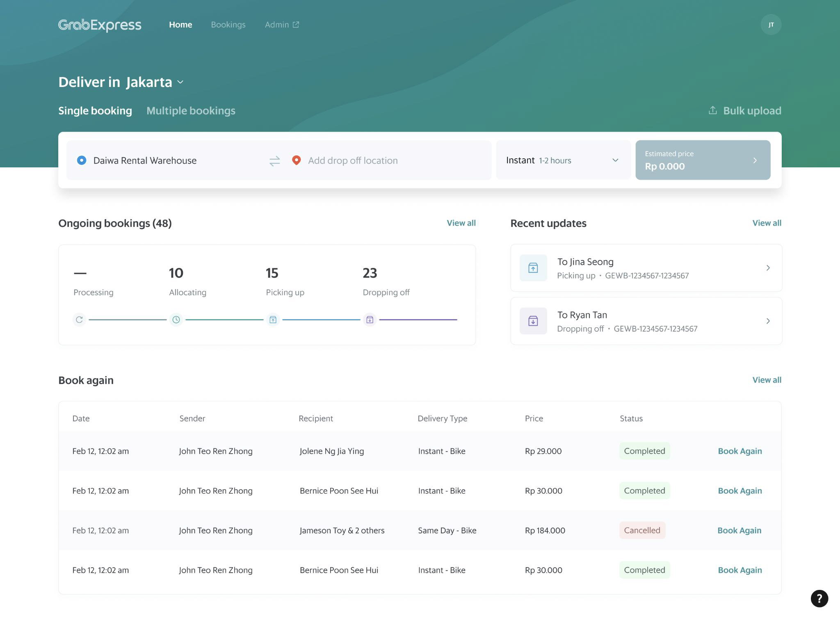This screenshot has height=619, width=840.
Task: Open the Instant 1-2 hours delivery dropdown
Action: tap(562, 160)
